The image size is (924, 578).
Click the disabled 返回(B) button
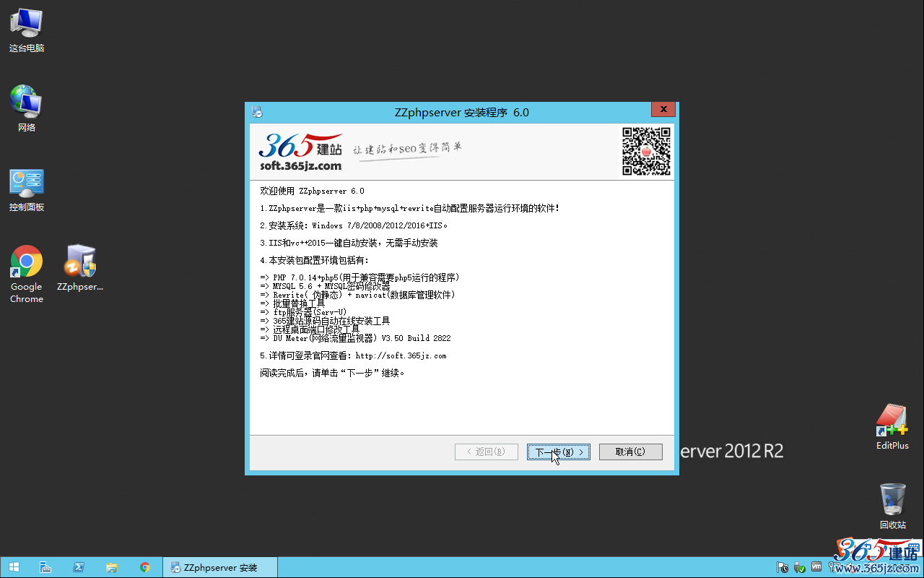click(x=487, y=452)
